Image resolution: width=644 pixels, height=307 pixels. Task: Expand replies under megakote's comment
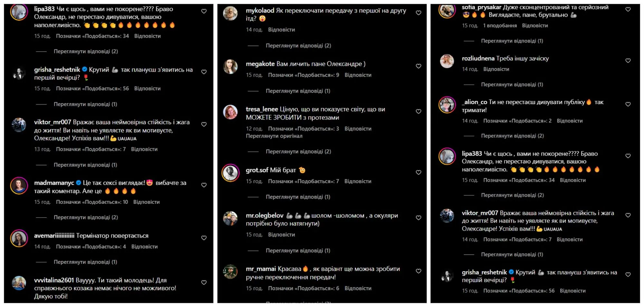pyautogui.click(x=298, y=91)
